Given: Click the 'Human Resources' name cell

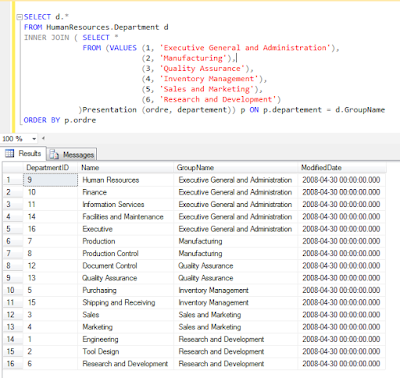Looking at the screenshot, I should click(x=126, y=180).
